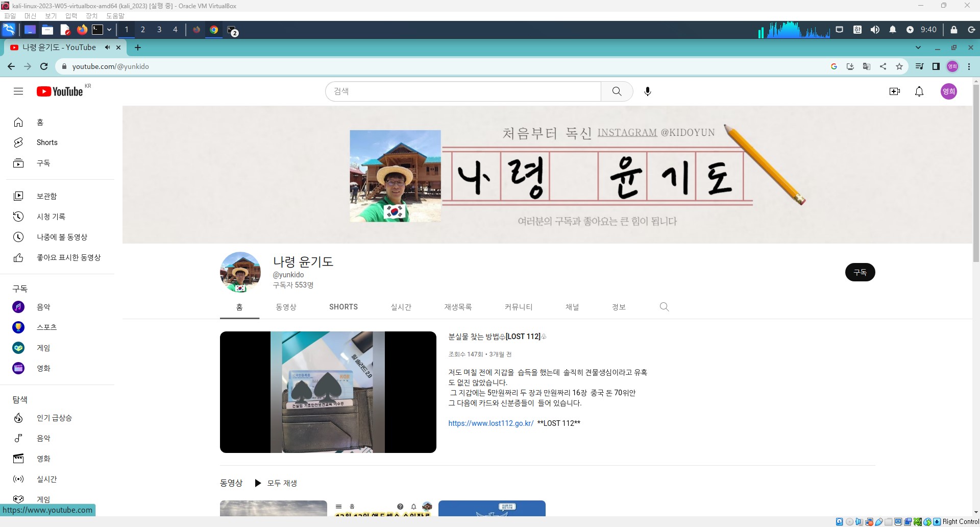Expand terminal launcher dropdown in Kali panel
Image resolution: width=980 pixels, height=527 pixels.
point(109,30)
